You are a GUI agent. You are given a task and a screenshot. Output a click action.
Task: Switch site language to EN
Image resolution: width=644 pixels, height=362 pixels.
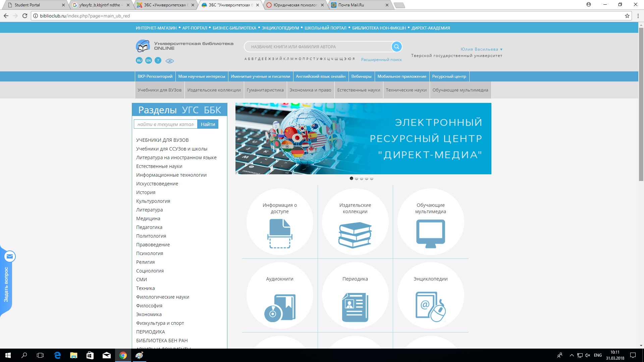click(x=149, y=60)
